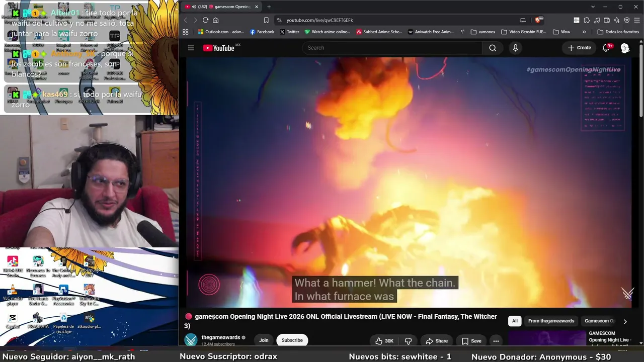Click the #gamescomOpeningNightLive hashtag overlay
Image resolution: width=644 pixels, height=362 pixels.
[574, 69]
